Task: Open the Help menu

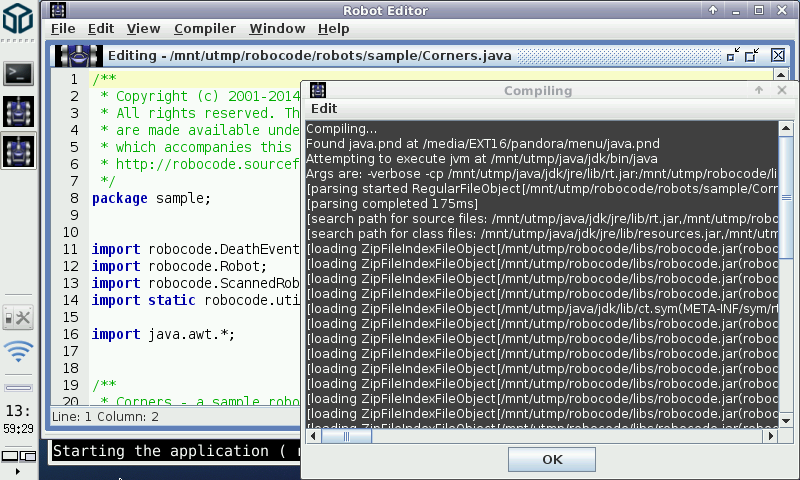Action: (333, 29)
